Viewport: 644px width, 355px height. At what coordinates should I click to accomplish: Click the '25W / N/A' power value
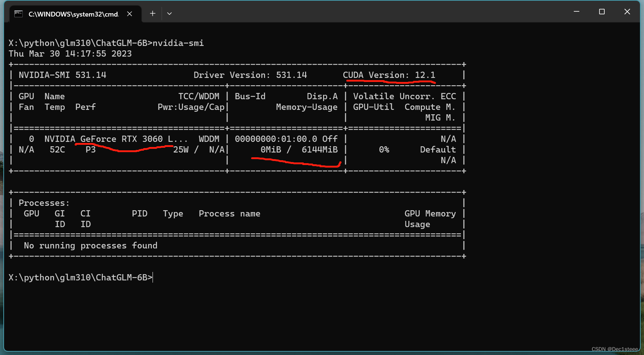coord(199,150)
